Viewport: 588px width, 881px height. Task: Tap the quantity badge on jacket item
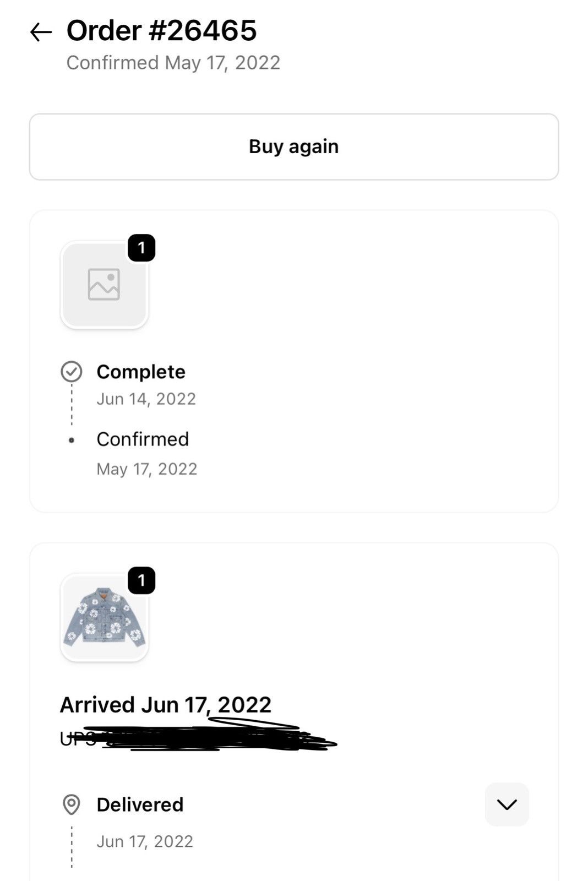point(141,580)
